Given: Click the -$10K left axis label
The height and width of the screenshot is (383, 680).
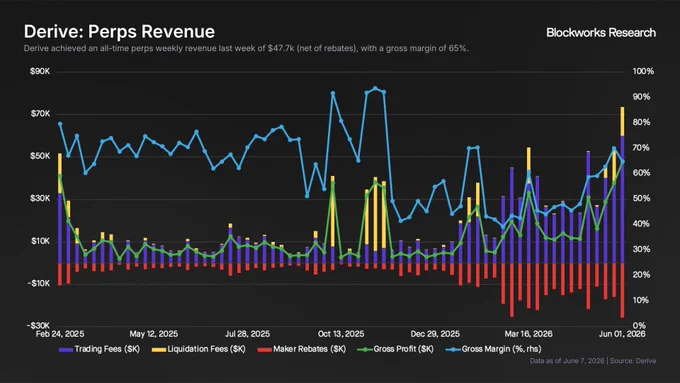Looking at the screenshot, I should 39,283.
